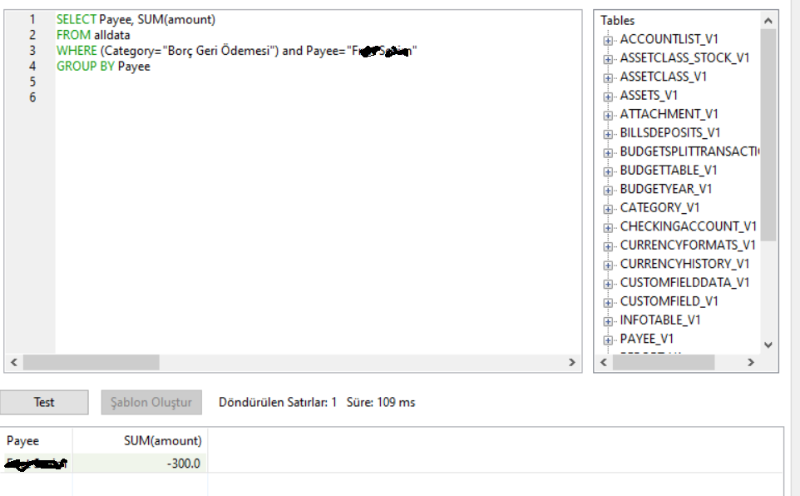Expand the INFOTABLE_V1 table node
Viewport: 800px width, 496px height.
pyautogui.click(x=608, y=321)
